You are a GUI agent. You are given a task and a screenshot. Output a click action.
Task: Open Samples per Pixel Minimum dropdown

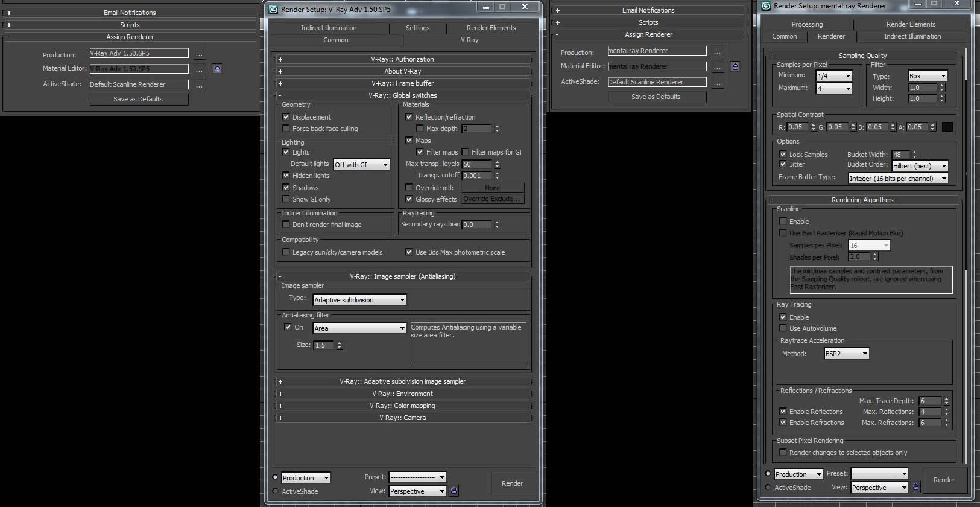coord(834,76)
